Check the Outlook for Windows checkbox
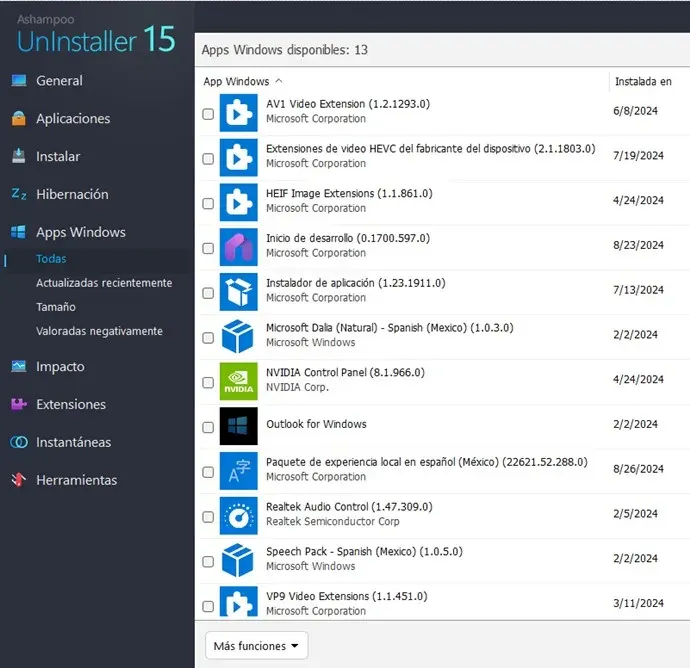The image size is (690, 668). (x=208, y=427)
